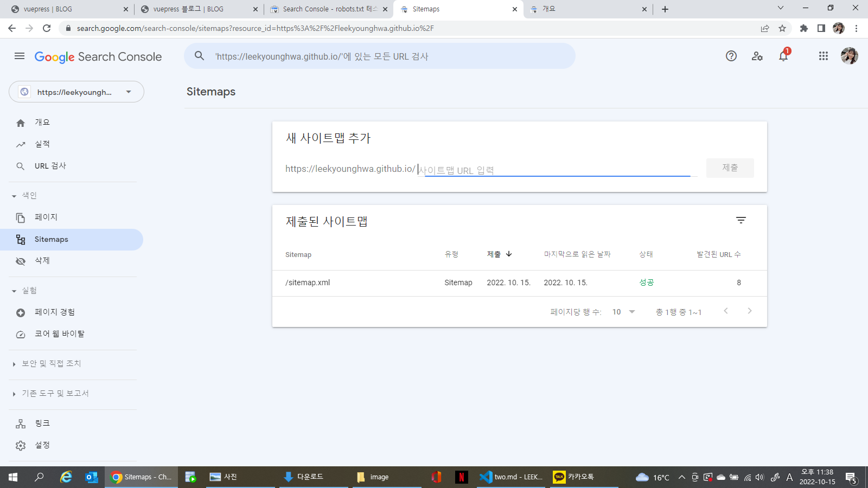Collapse the 색인 section
Viewport: 868px width, 488px height.
coord(14,196)
